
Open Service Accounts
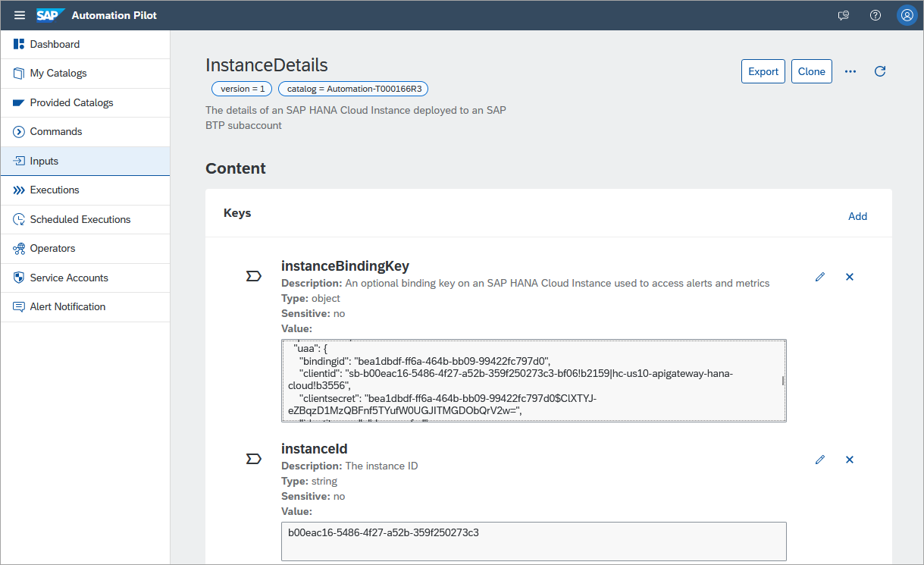(x=85, y=278)
